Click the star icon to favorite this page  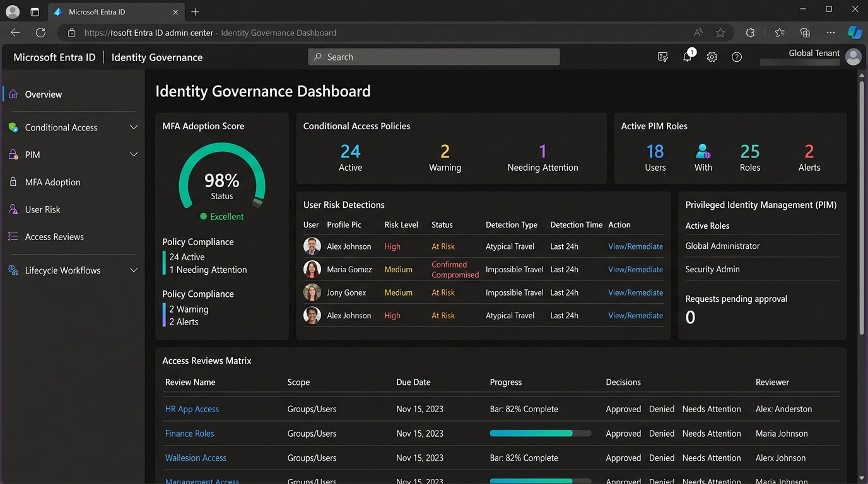pyautogui.click(x=720, y=33)
